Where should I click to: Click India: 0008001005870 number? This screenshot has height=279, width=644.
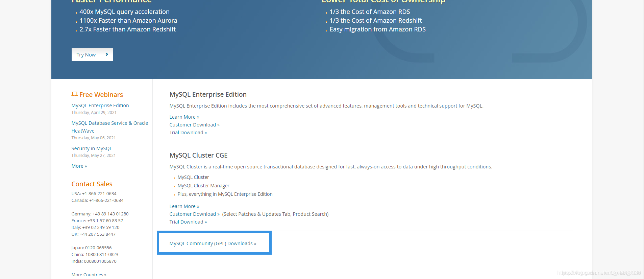tap(94, 261)
